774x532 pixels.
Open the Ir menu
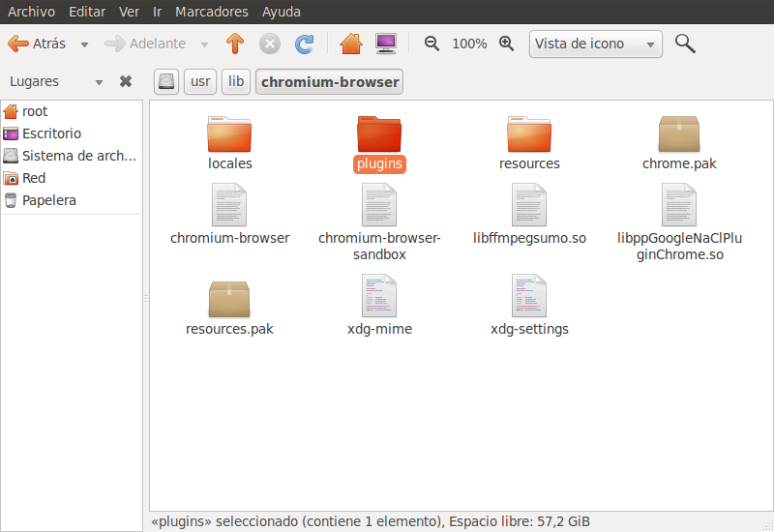pos(157,12)
